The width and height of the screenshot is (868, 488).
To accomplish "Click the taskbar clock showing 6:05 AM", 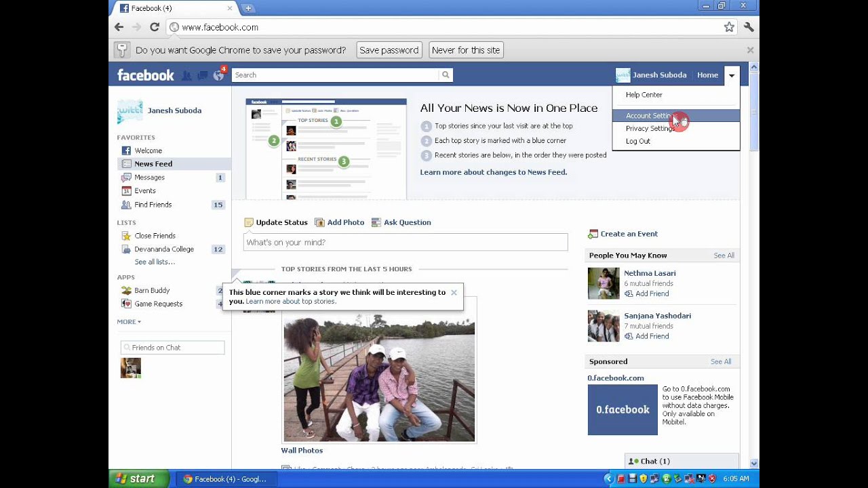I will 736,479.
